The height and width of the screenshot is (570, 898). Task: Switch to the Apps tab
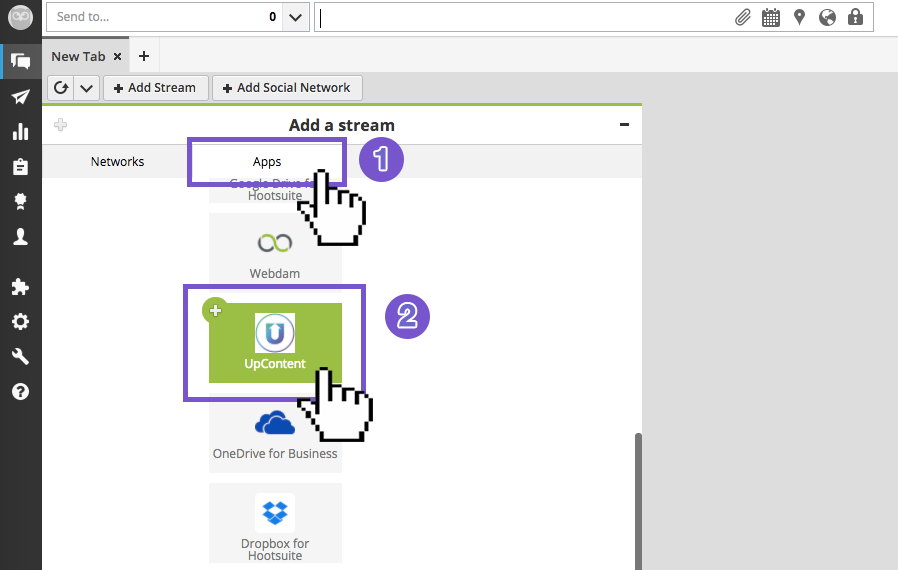tap(267, 162)
